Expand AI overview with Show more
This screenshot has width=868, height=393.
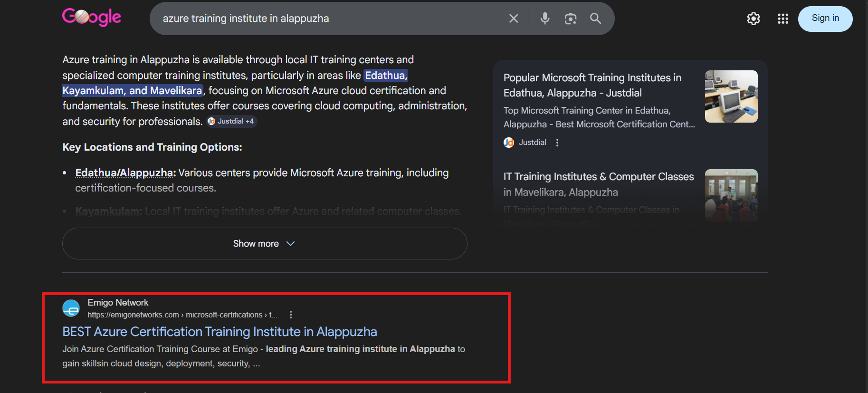point(264,243)
